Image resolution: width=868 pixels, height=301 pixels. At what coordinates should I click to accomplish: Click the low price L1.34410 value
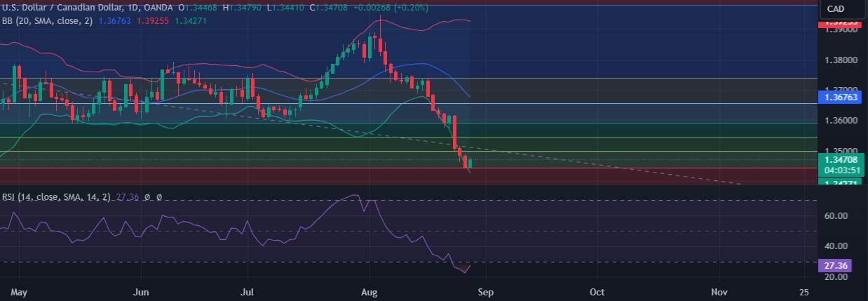pyautogui.click(x=285, y=8)
